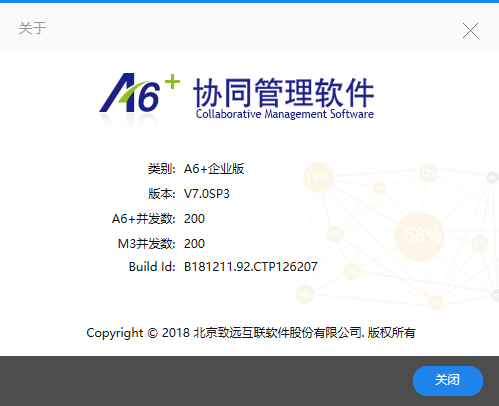499x406 pixels.
Task: Click the large 56% circle
Action: (420, 236)
